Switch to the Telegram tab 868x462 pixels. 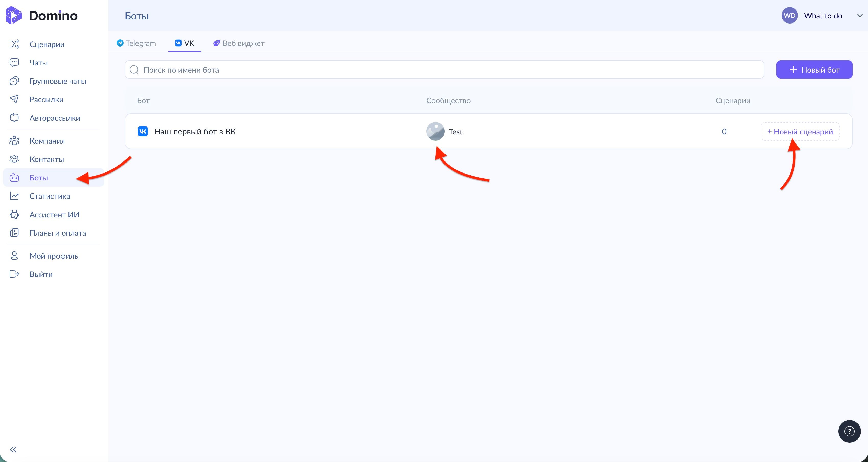(136, 43)
